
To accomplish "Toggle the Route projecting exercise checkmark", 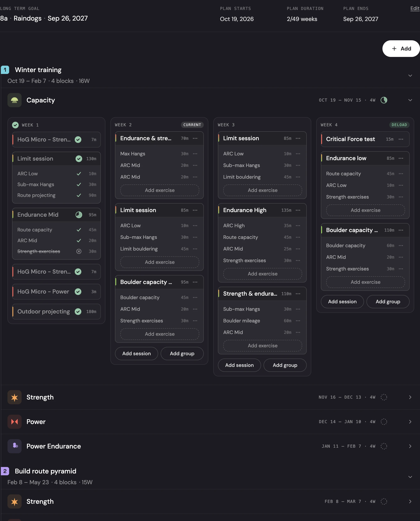I will pos(79,195).
